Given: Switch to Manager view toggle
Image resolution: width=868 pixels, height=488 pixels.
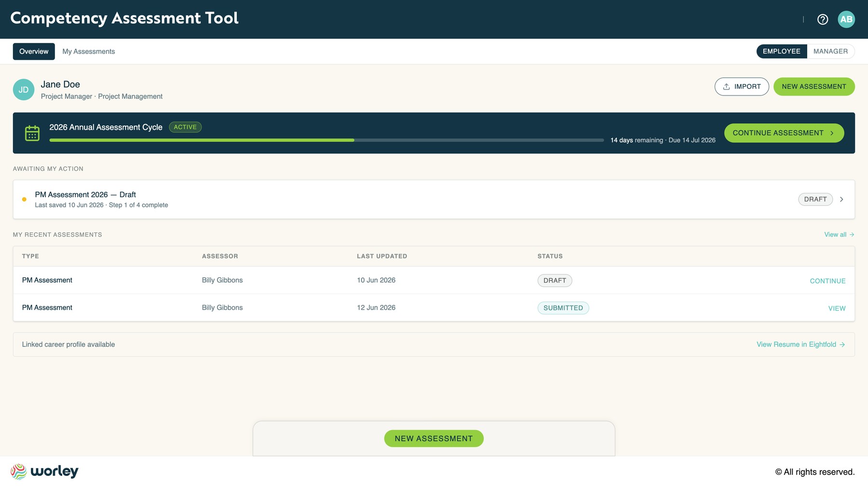Looking at the screenshot, I should 830,51.
